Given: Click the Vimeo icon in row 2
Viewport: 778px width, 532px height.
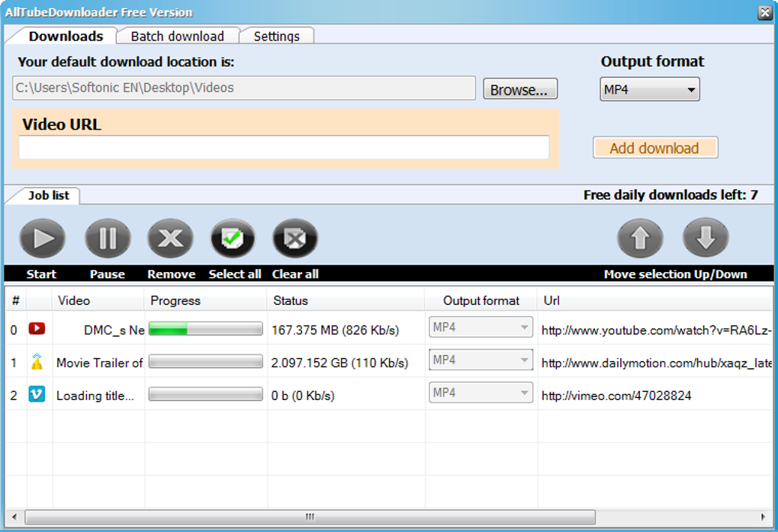Looking at the screenshot, I should click(37, 394).
